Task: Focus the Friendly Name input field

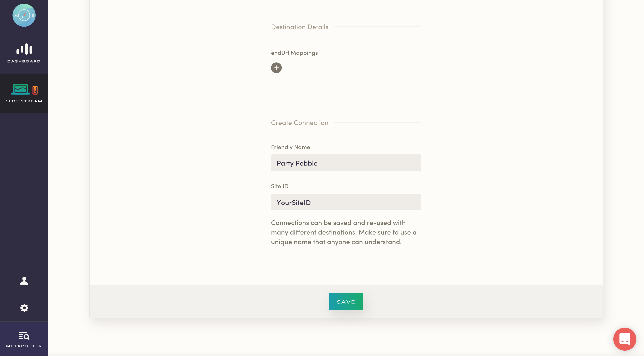Action: 346,163
